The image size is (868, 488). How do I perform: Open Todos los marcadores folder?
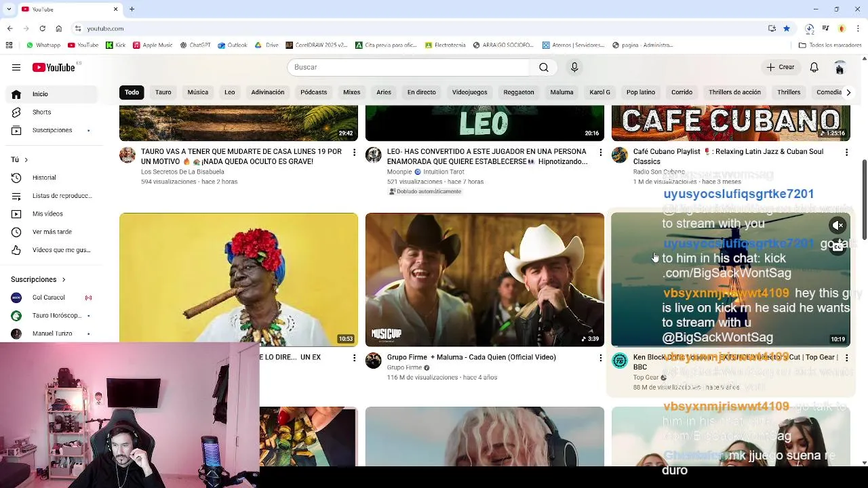pyautogui.click(x=830, y=45)
